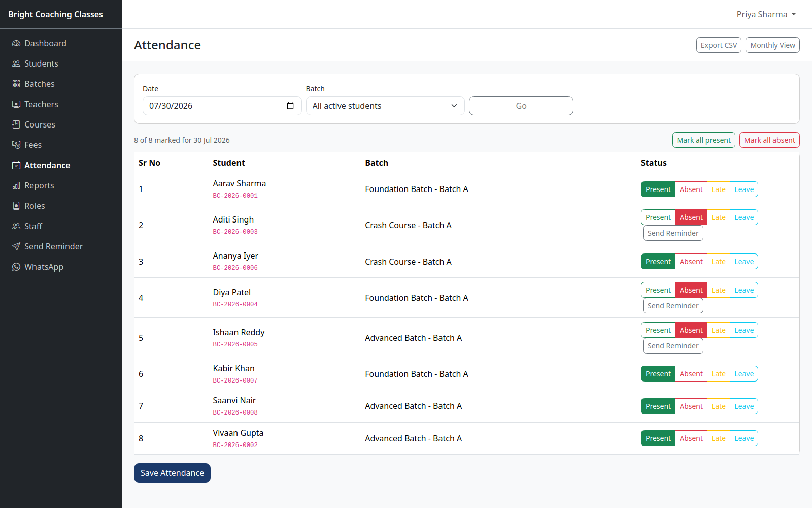Click Mark all present
The height and width of the screenshot is (508, 812).
(703, 140)
